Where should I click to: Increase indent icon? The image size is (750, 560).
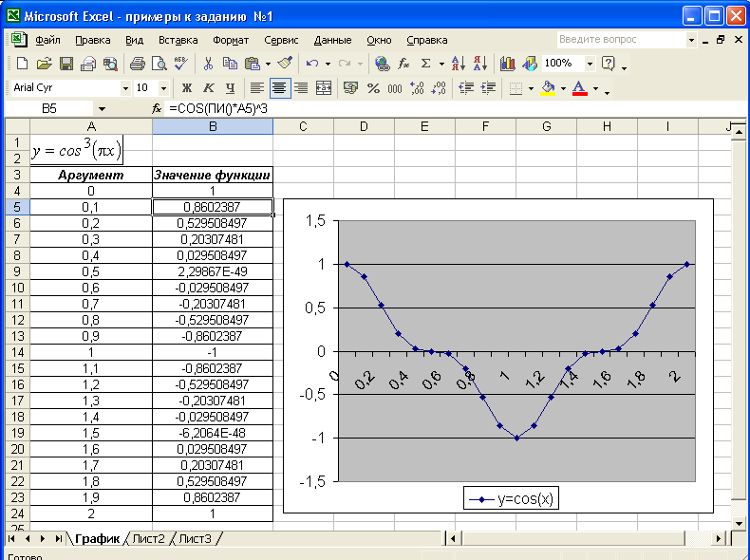(488, 88)
